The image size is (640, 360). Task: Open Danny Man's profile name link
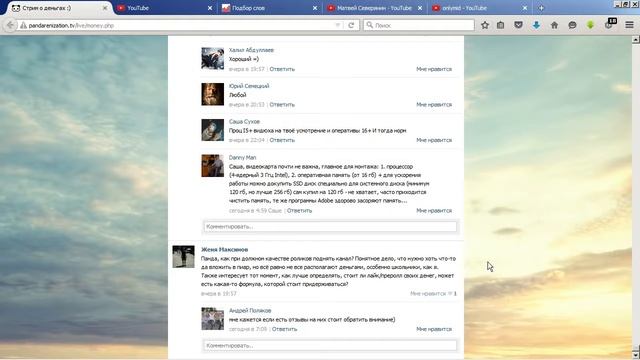pyautogui.click(x=242, y=158)
